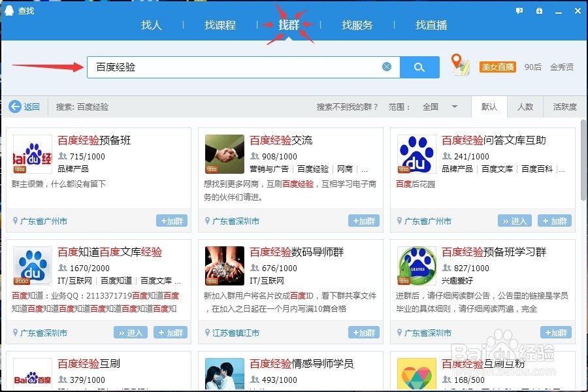
Task: Click 广东省深圳市 location under 百度经验预备班学习群
Action: coord(427,333)
